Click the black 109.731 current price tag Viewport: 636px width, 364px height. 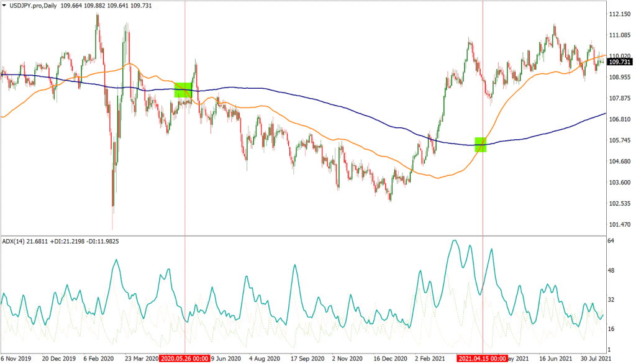click(618, 61)
